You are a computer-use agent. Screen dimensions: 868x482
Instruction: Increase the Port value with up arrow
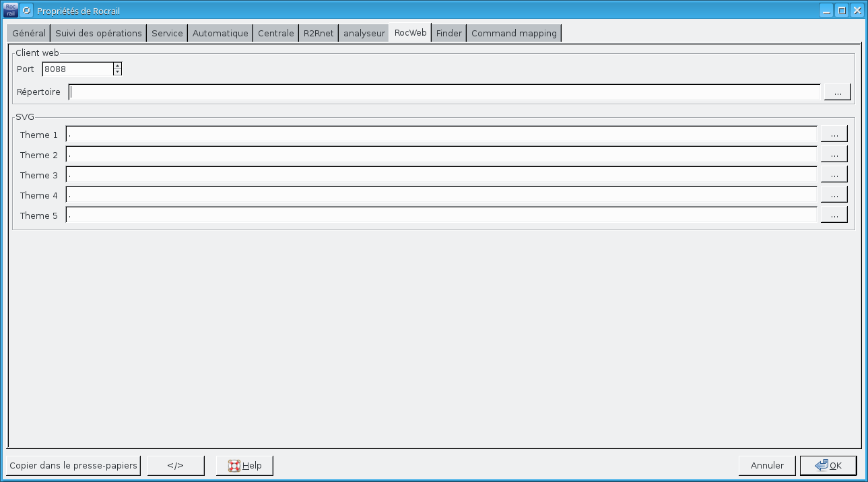[117, 65]
